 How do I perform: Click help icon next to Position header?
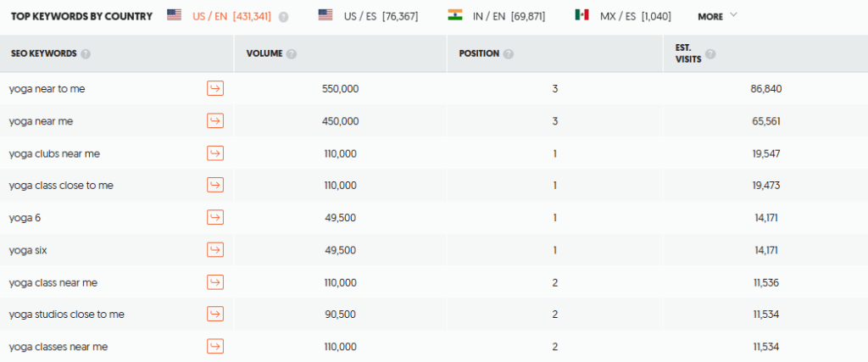(508, 54)
